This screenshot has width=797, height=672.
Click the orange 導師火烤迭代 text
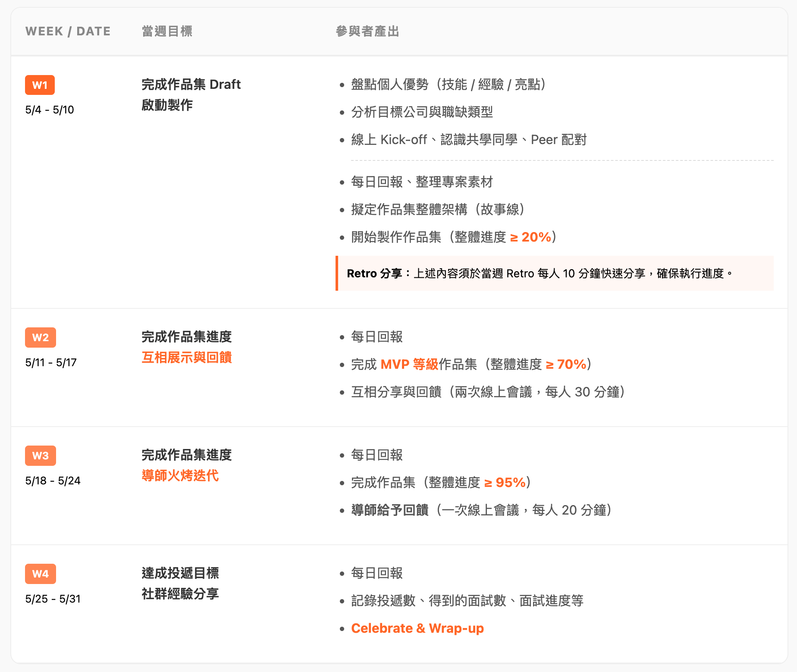coord(180,476)
